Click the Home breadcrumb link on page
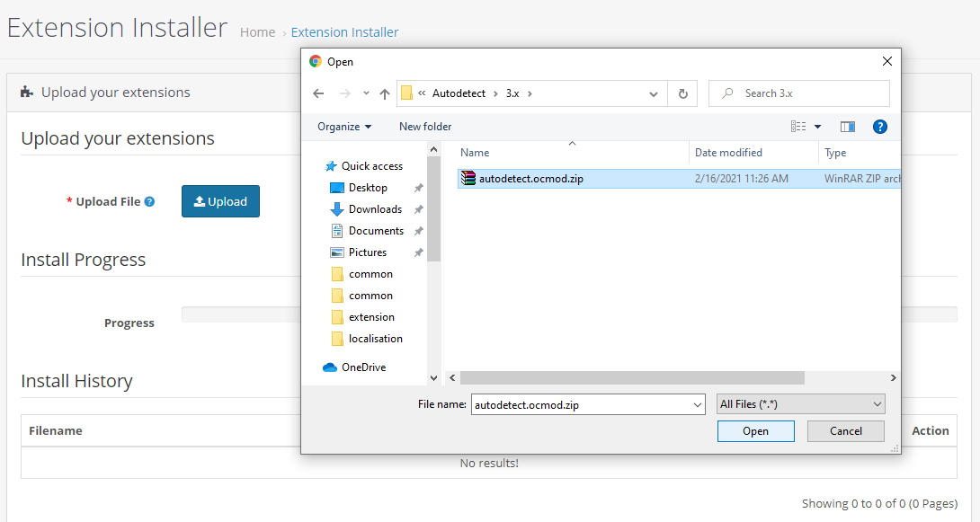The width and height of the screenshot is (980, 522). point(257,32)
